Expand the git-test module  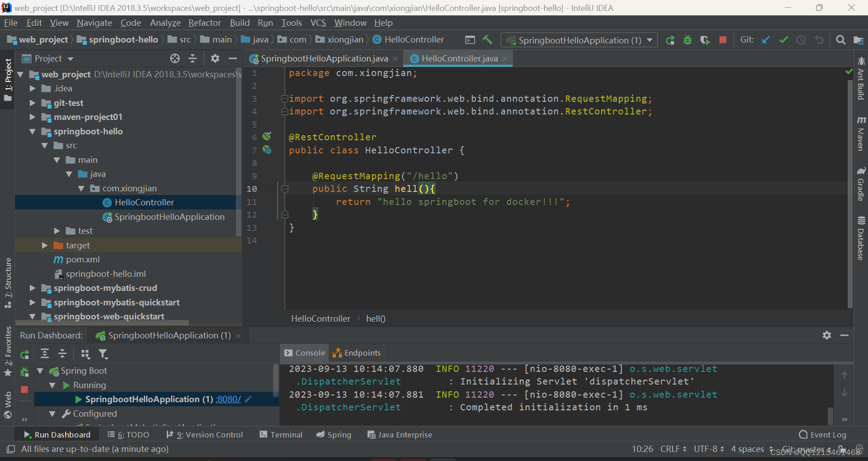(33, 103)
